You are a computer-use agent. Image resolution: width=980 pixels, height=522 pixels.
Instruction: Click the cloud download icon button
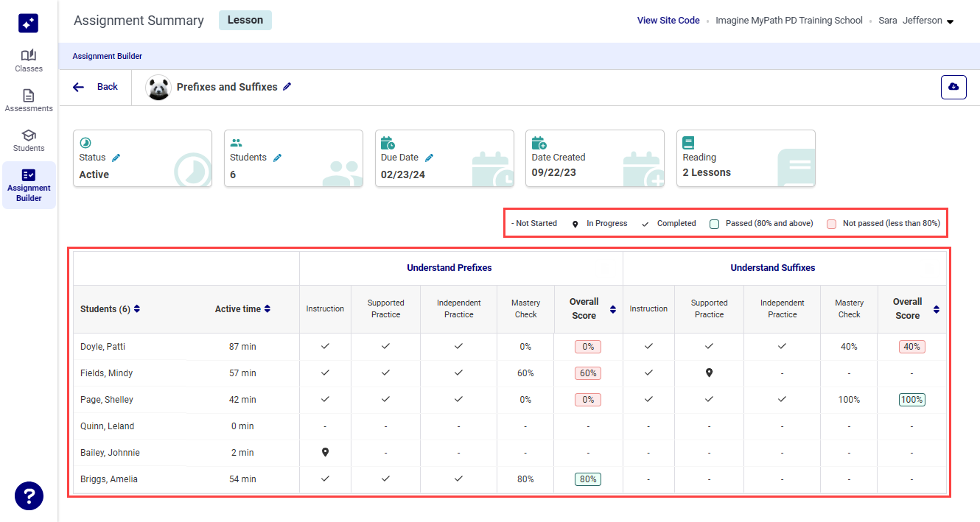pyautogui.click(x=953, y=87)
